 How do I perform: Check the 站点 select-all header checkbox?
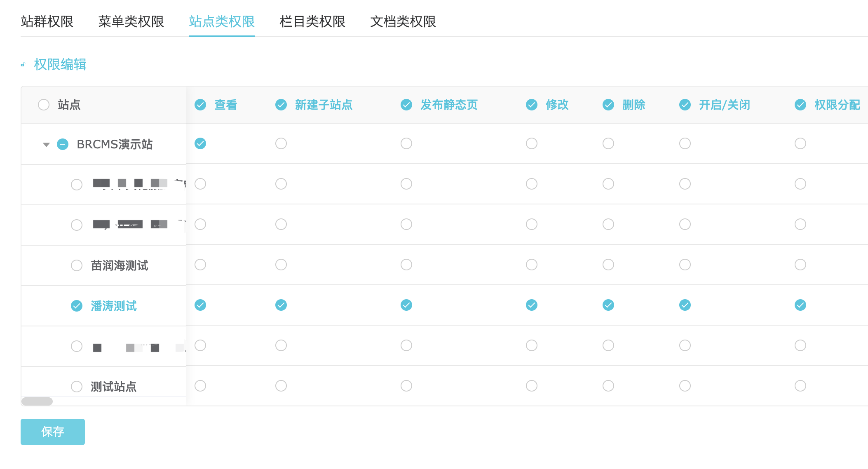click(x=44, y=105)
